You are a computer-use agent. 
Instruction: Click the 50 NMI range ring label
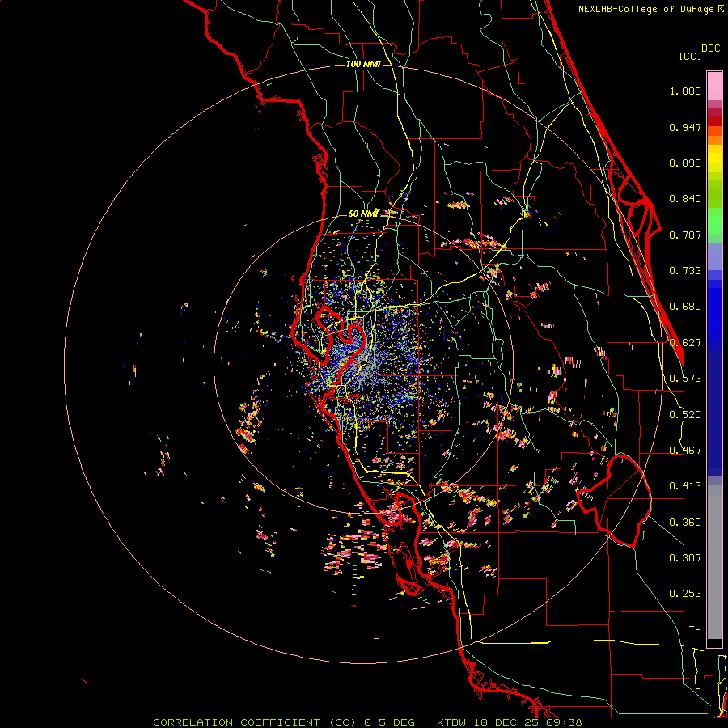click(x=363, y=214)
